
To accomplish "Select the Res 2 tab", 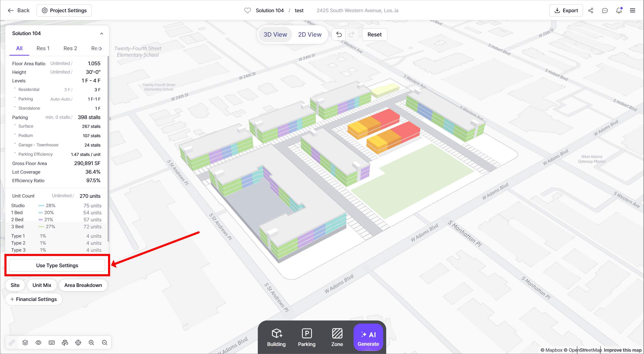I will coord(70,48).
